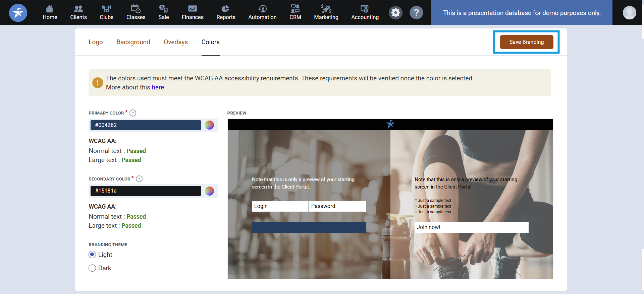This screenshot has width=644, height=294.
Task: Open the Reports module
Action: [x=226, y=13]
